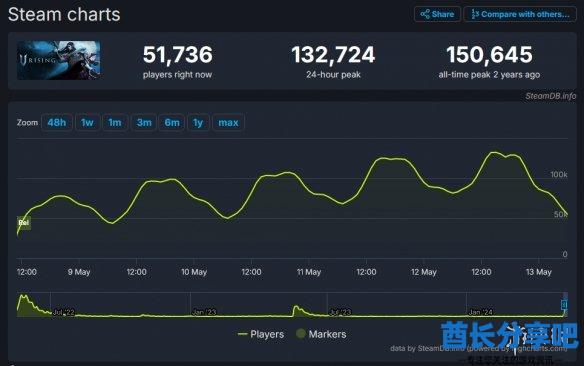Set zoom to 3m
This screenshot has width=584, height=366.
[x=144, y=122]
